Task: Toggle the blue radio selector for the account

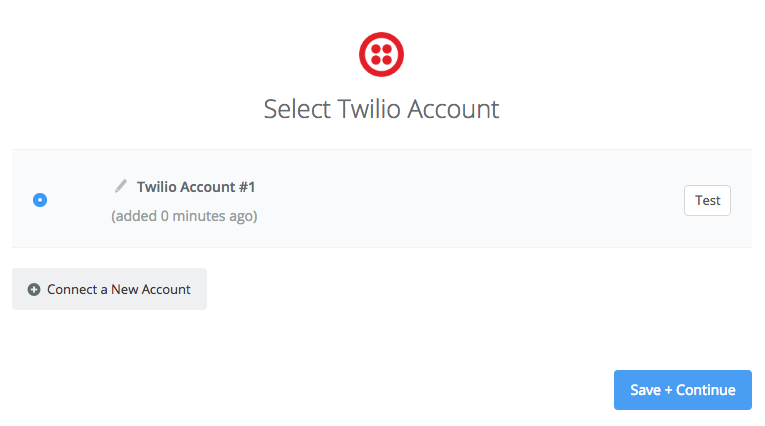Action: 40,200
